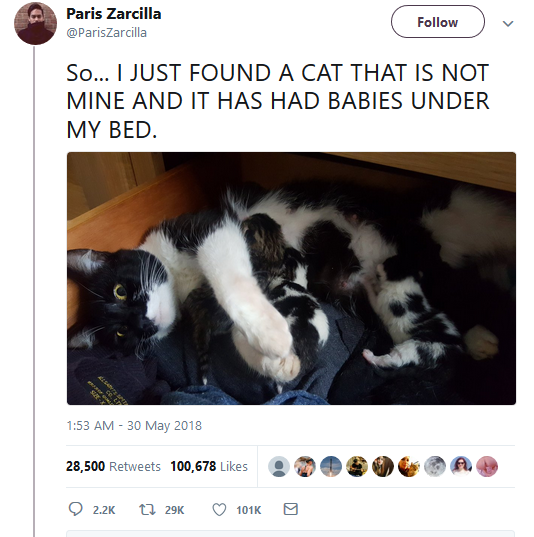The height and width of the screenshot is (537, 534).
Task: Click the gray default avatar liker
Action: point(279,466)
